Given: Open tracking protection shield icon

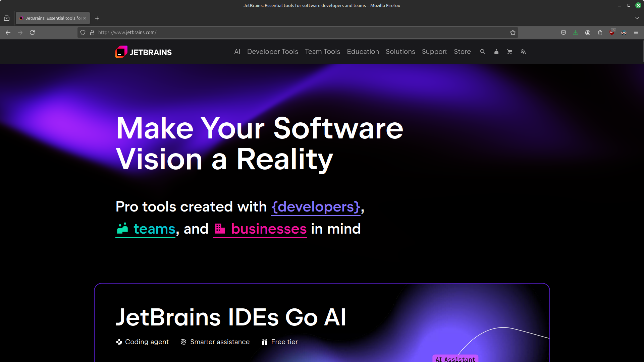Looking at the screenshot, I should point(83,33).
